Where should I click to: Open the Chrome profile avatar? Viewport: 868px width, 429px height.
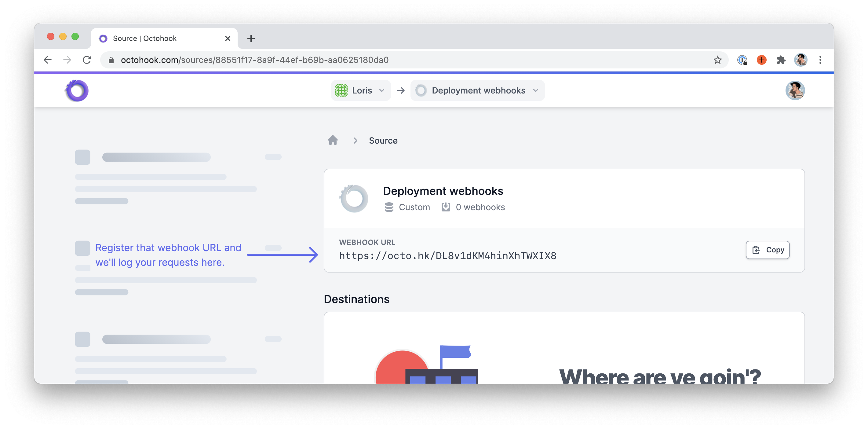801,60
